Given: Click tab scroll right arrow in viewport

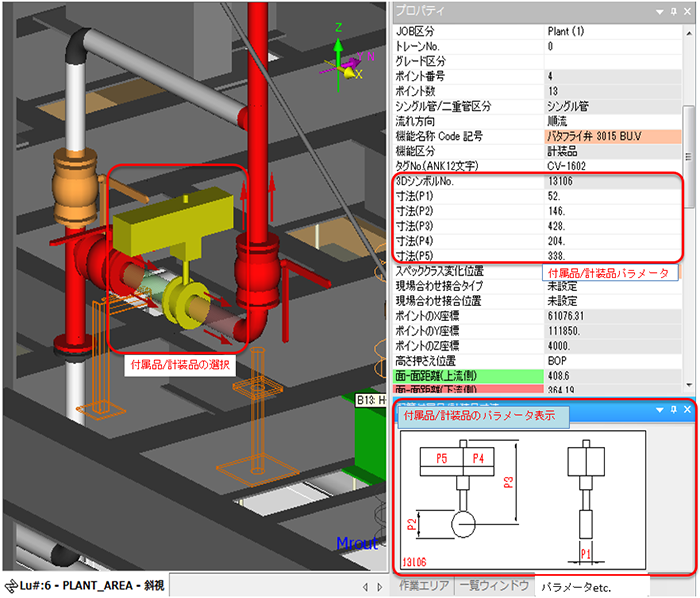Looking at the screenshot, I should coord(379,587).
